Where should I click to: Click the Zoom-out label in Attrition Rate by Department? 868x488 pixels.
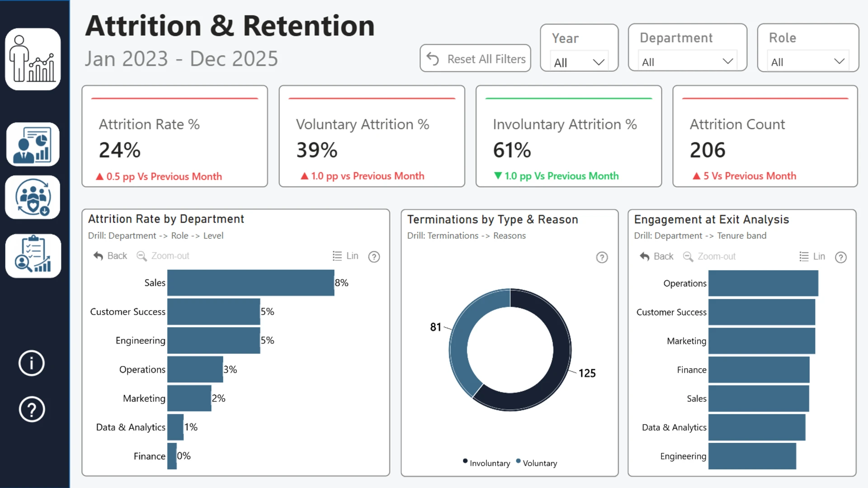170,256
